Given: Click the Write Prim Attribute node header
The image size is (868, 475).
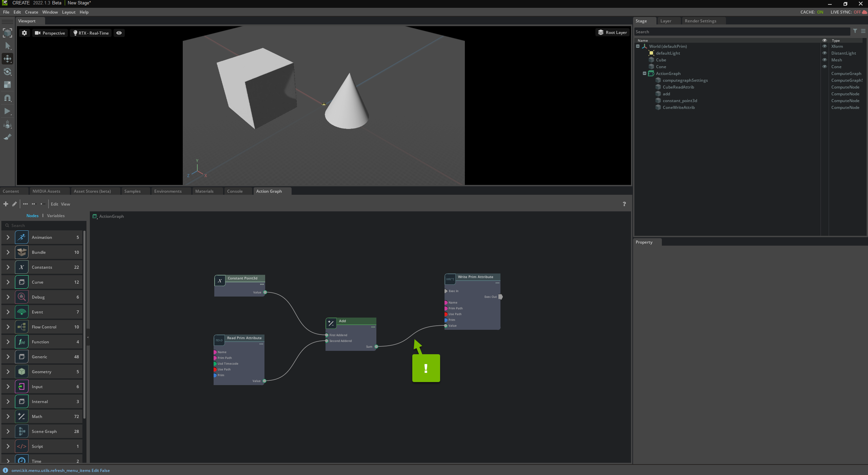Looking at the screenshot, I should coord(473,277).
